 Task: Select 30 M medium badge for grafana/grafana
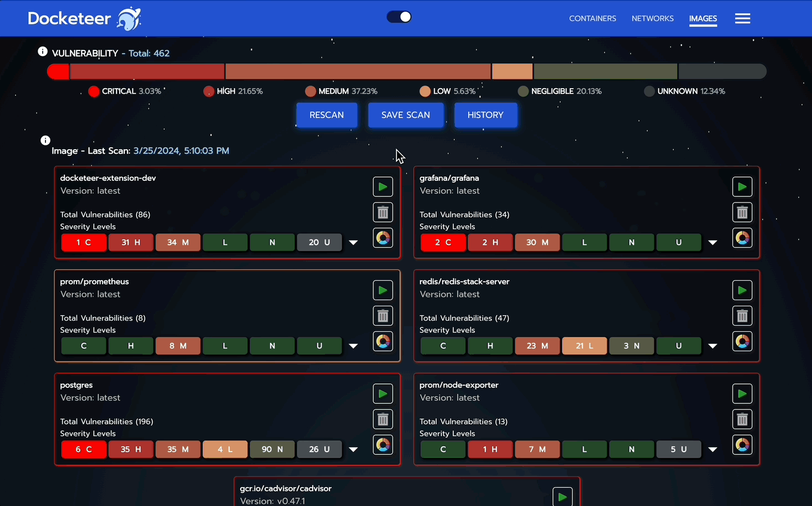tap(537, 242)
